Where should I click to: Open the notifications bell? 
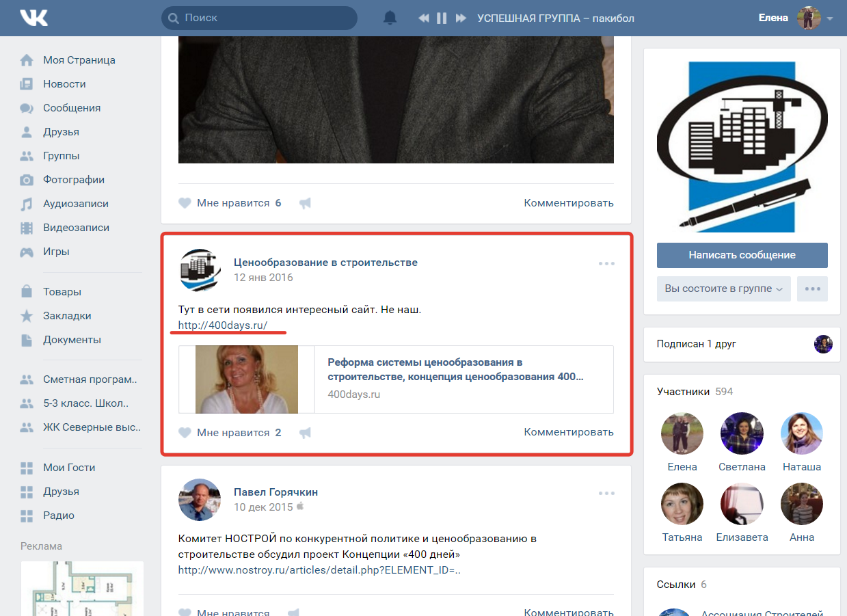[390, 18]
